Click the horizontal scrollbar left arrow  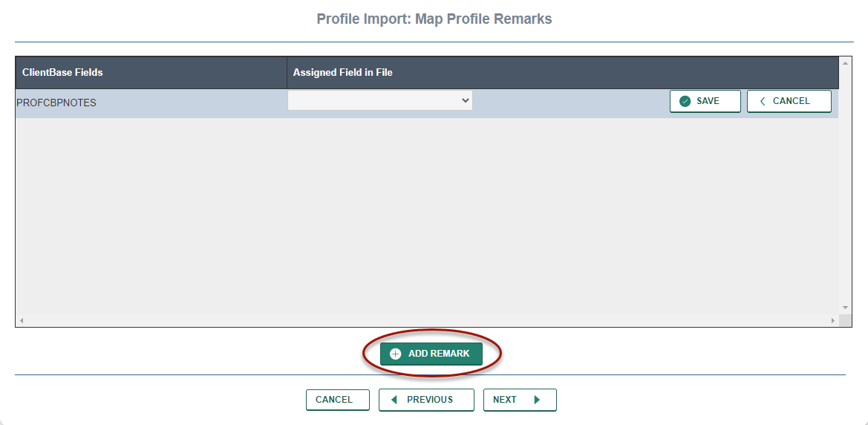click(x=22, y=320)
